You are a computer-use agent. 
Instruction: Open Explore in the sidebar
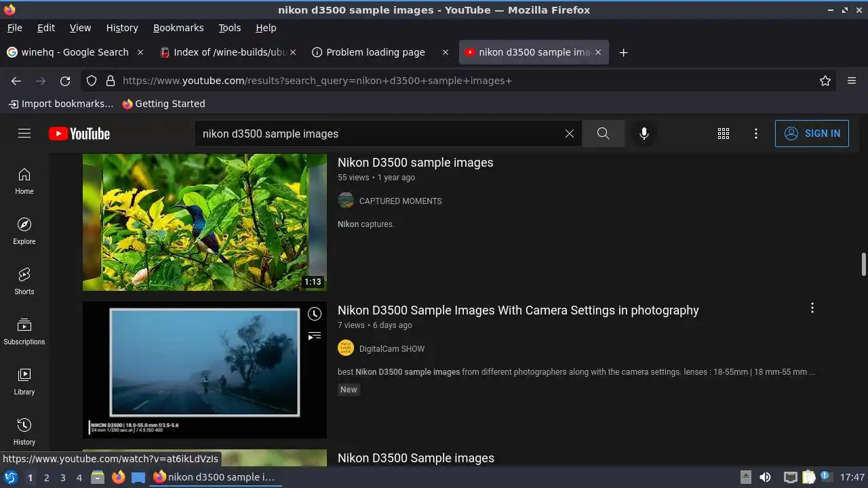click(24, 231)
